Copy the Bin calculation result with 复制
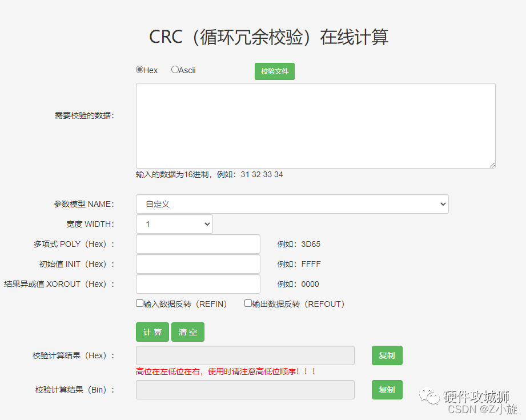 click(x=387, y=390)
